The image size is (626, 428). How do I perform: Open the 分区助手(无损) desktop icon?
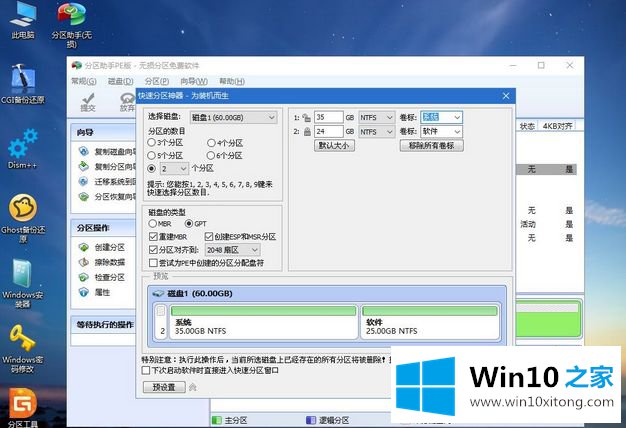(71, 24)
